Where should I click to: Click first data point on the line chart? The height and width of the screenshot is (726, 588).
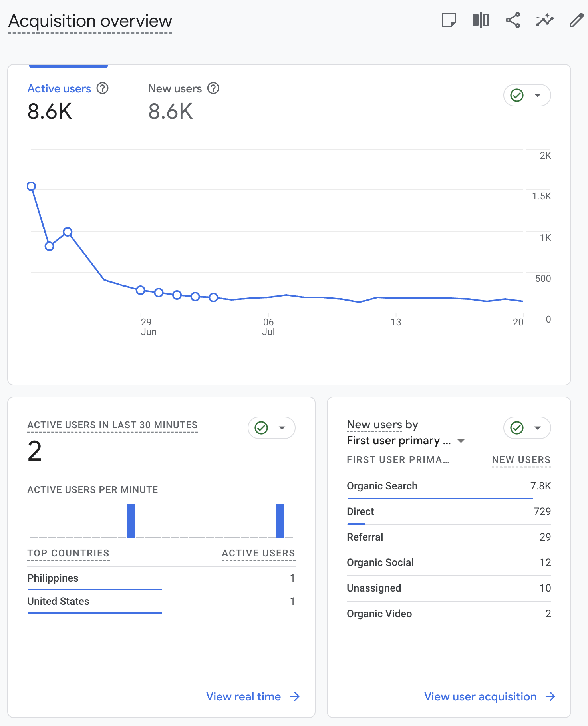pyautogui.click(x=32, y=186)
